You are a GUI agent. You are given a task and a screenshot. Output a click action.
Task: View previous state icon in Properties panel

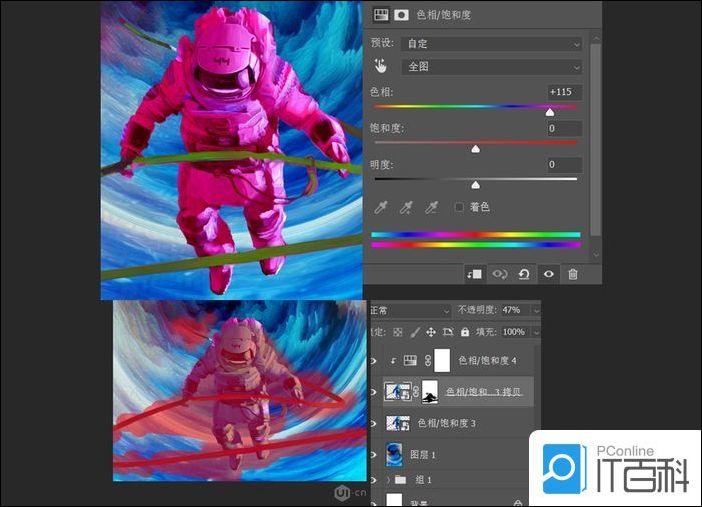pyautogui.click(x=499, y=274)
